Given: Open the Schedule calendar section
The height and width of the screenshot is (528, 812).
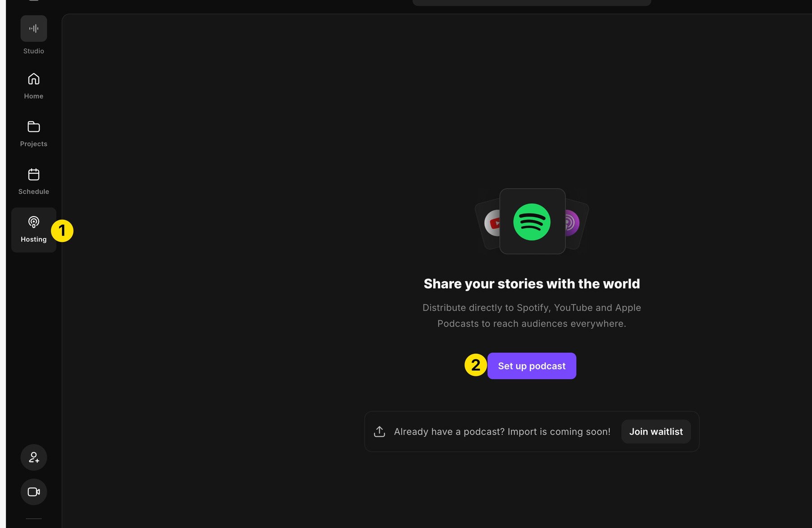Looking at the screenshot, I should (x=34, y=181).
